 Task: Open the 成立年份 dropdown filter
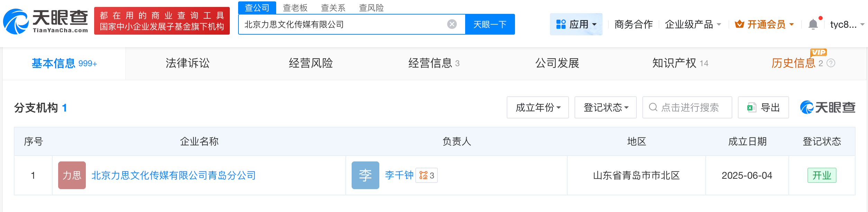[x=537, y=107]
